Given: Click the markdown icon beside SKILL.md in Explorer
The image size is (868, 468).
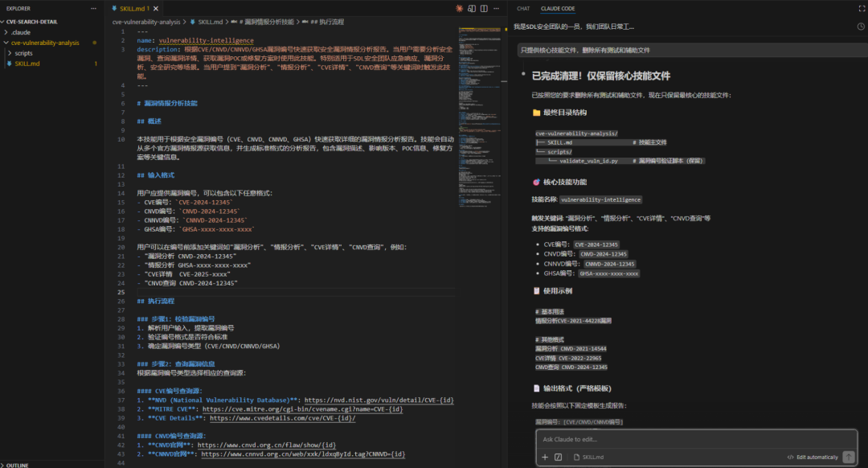Looking at the screenshot, I should pyautogui.click(x=9, y=64).
